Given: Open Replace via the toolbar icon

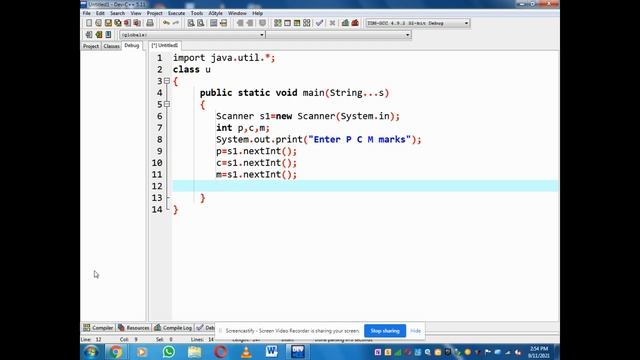Looking at the screenshot, I should (x=200, y=23).
